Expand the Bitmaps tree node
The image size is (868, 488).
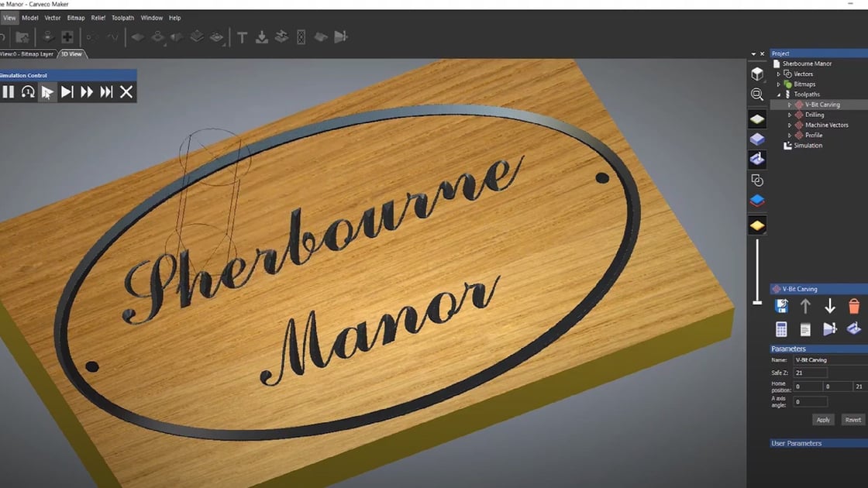(x=777, y=84)
